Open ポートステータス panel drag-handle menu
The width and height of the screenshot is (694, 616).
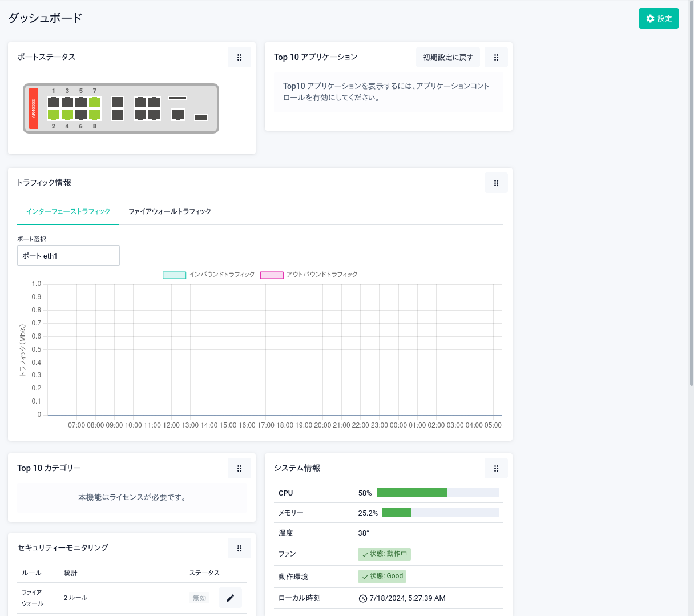239,57
